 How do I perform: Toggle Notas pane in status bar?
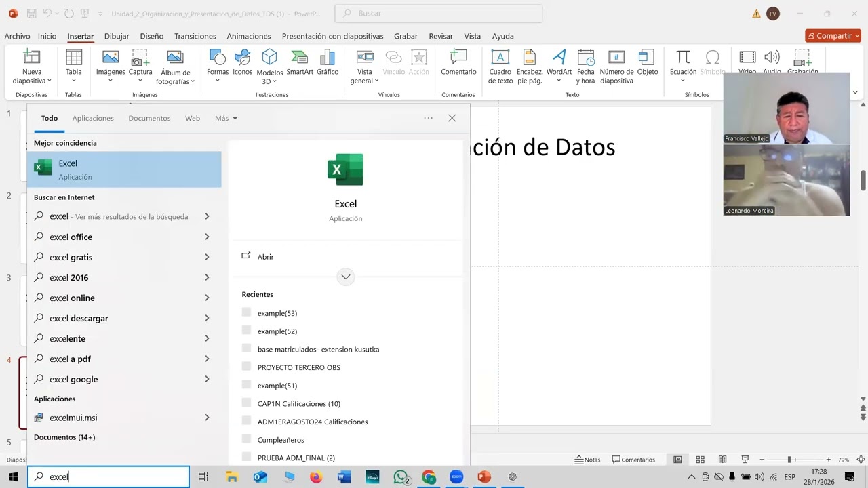pyautogui.click(x=587, y=460)
